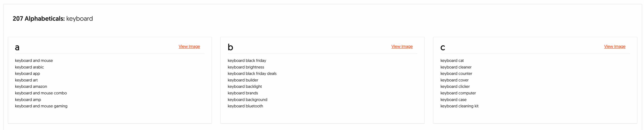Choose 'keyboard and mouse combo' entry
This screenshot has width=644, height=130.
[41, 93]
